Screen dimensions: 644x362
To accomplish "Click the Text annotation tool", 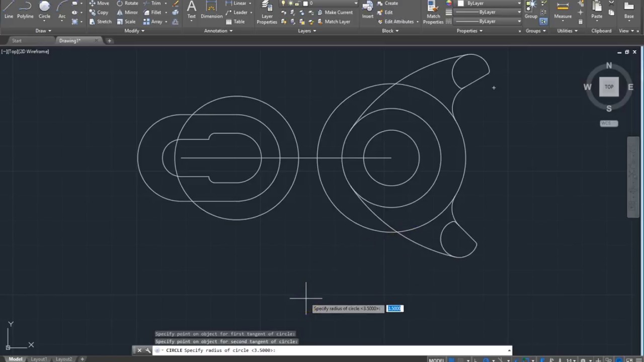I will (x=192, y=10).
